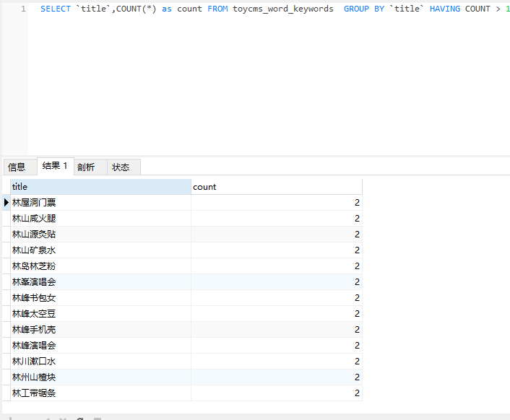Select the count value for 林屋洞门票
Screen dimensions: 510x420
click(x=277, y=203)
